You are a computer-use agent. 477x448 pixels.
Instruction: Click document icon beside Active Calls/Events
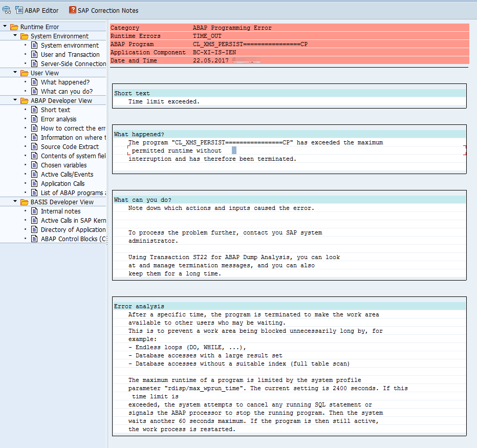35,175
